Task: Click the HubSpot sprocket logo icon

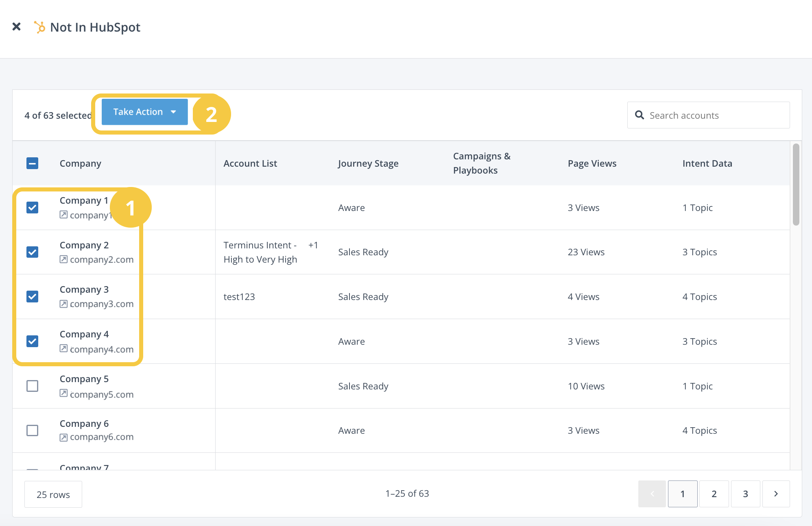Action: [x=39, y=27]
